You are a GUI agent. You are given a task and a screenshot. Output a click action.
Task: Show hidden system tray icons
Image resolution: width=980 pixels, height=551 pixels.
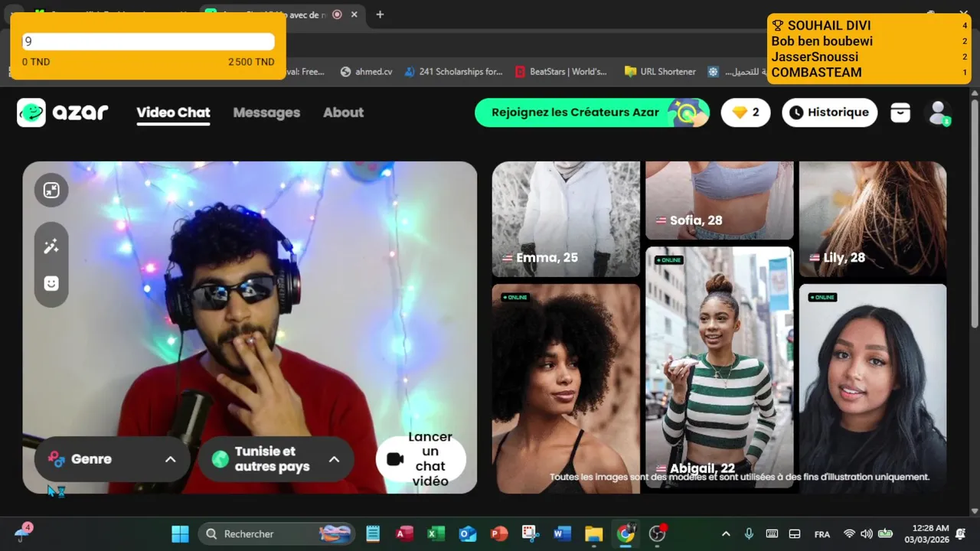726,534
